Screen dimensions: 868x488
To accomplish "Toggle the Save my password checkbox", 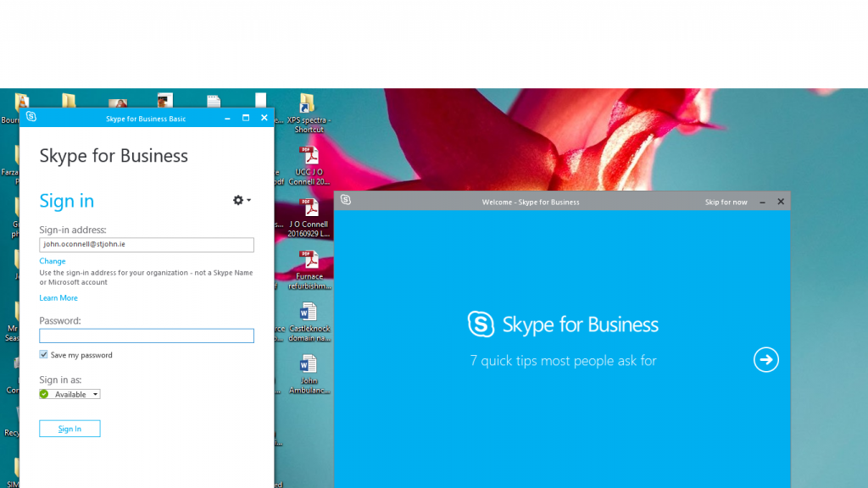I will 44,355.
